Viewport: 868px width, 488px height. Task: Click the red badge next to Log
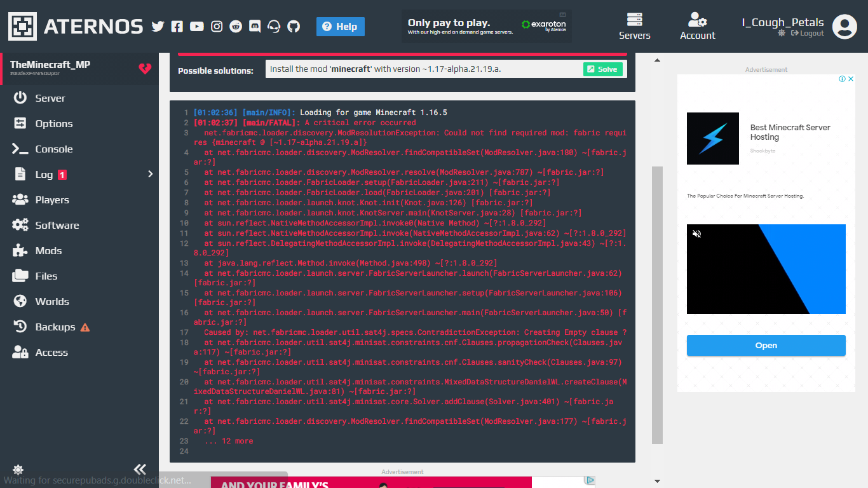coord(62,175)
